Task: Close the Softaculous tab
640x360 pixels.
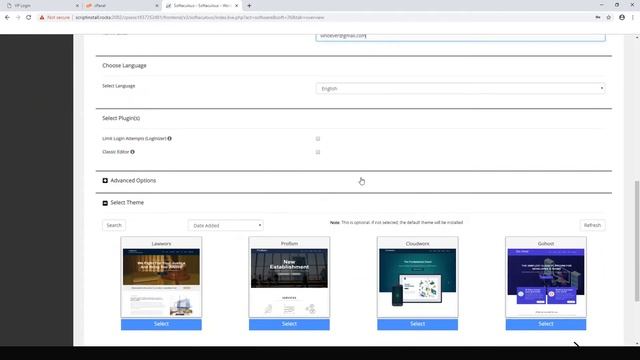Action: [x=236, y=6]
